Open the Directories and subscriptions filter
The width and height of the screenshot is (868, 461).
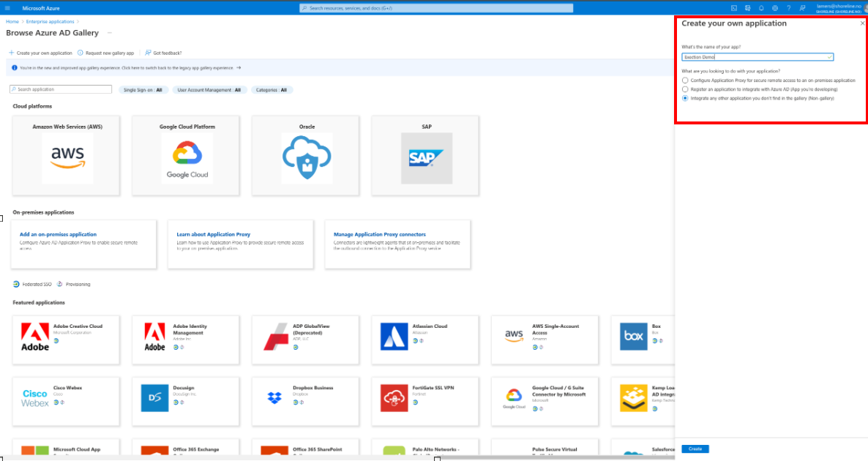pyautogui.click(x=747, y=8)
